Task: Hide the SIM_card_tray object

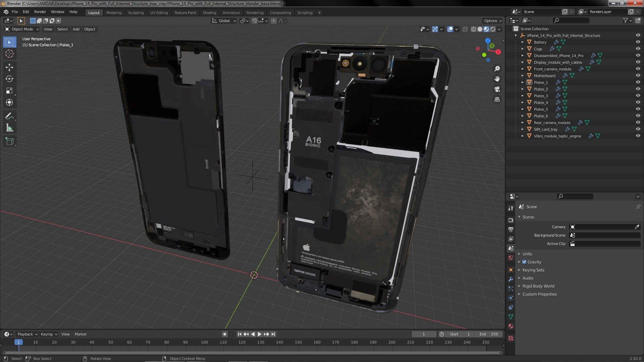Action: click(638, 129)
